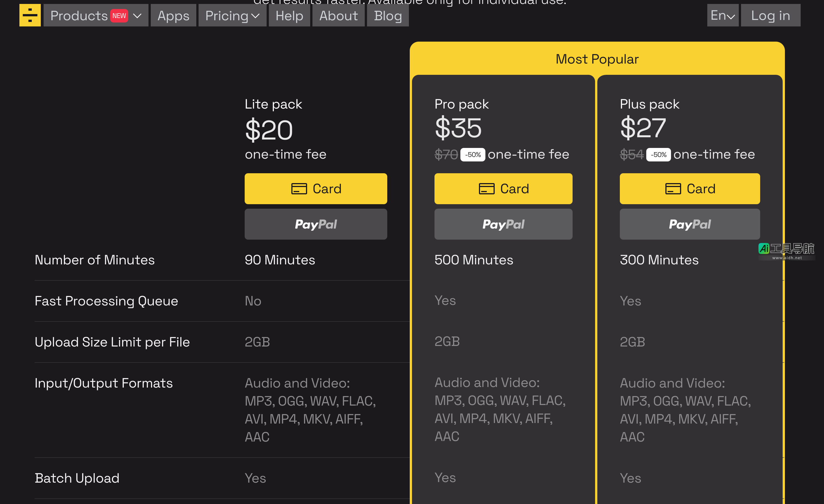Pay for Lite pack via PayPal
Viewport: 824px width, 504px height.
pos(315,224)
